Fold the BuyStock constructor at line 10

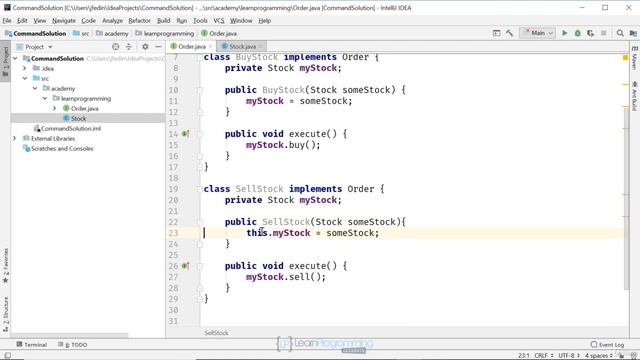200,90
